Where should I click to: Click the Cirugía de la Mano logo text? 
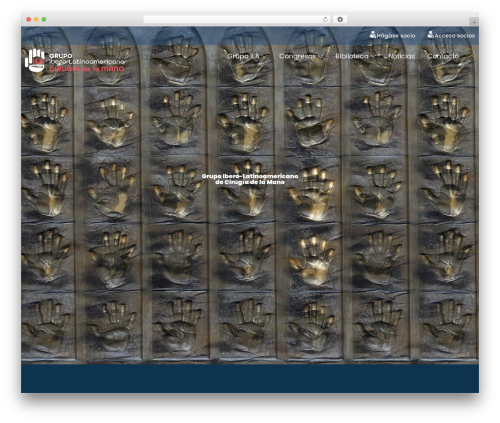click(x=87, y=69)
